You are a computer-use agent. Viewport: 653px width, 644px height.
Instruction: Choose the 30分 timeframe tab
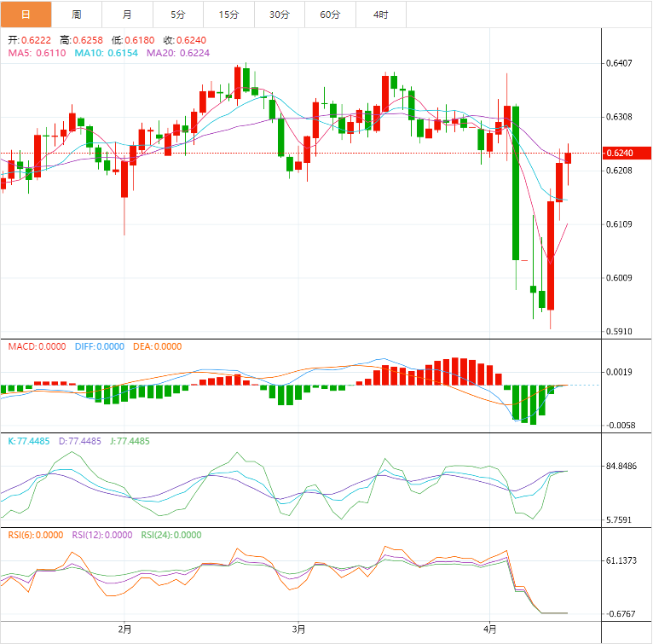click(x=279, y=15)
